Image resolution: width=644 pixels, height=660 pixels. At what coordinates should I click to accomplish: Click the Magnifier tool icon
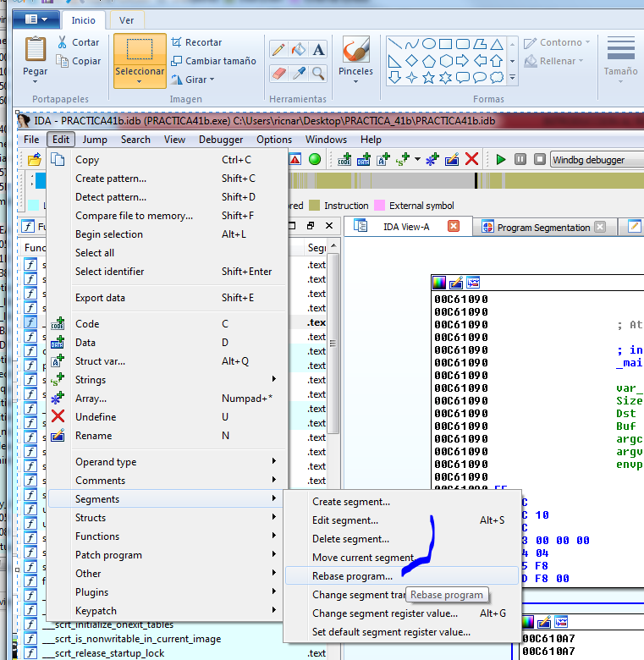click(x=318, y=74)
